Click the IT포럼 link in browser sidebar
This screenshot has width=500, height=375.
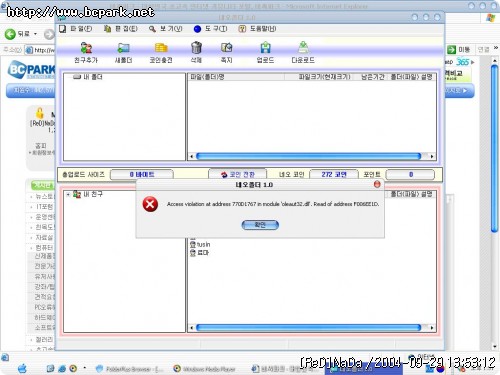44,207
